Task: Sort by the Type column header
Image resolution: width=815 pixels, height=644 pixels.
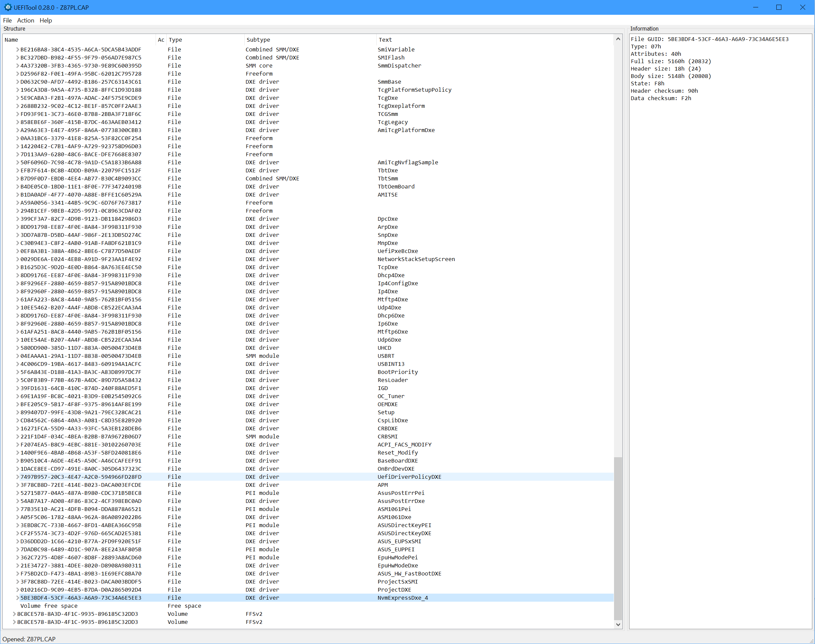Action: pyautogui.click(x=206, y=40)
